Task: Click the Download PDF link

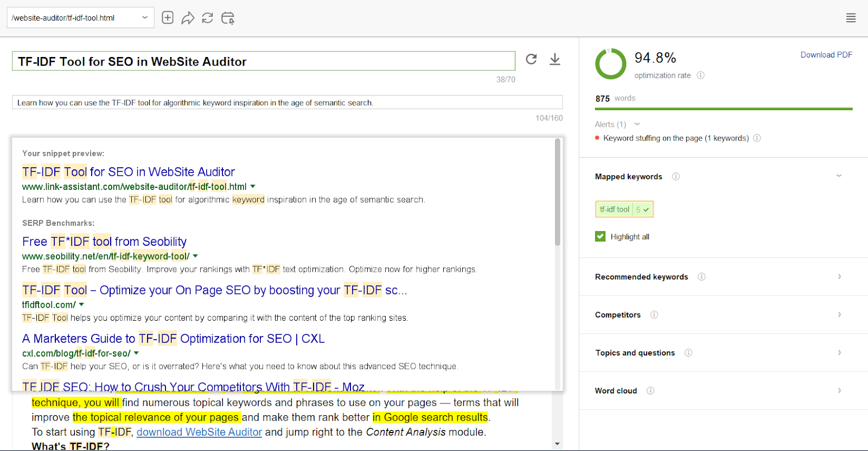Action: click(x=826, y=55)
